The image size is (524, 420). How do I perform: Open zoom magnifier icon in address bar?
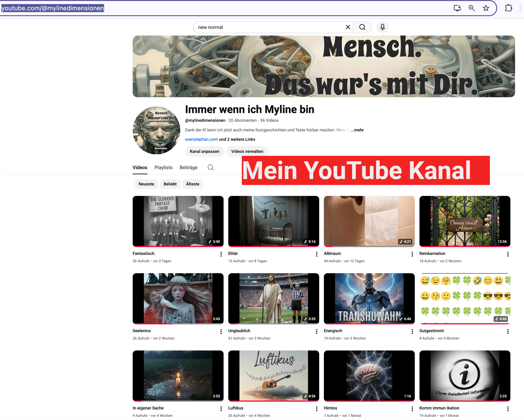(472, 8)
